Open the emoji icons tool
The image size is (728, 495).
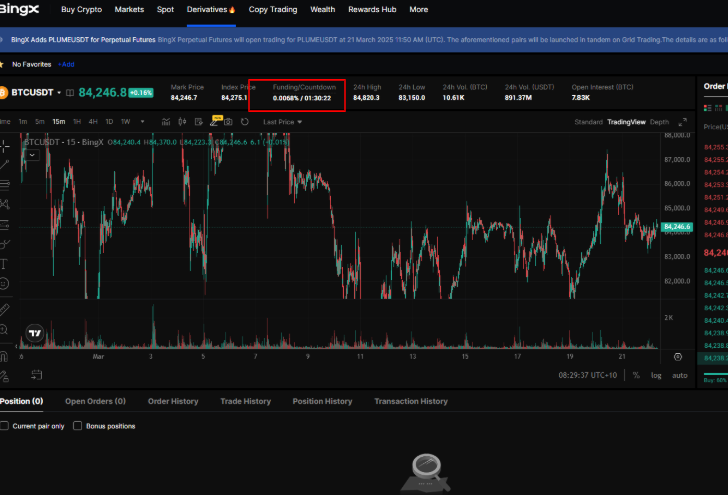click(x=4, y=284)
